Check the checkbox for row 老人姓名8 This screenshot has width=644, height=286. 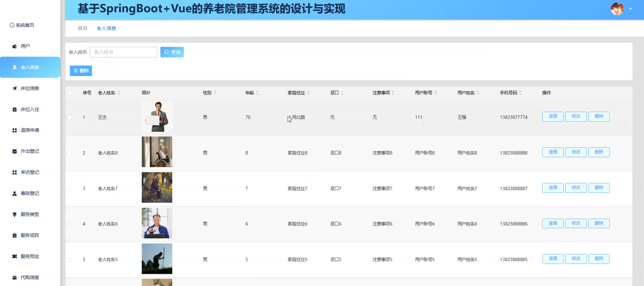coord(70,153)
